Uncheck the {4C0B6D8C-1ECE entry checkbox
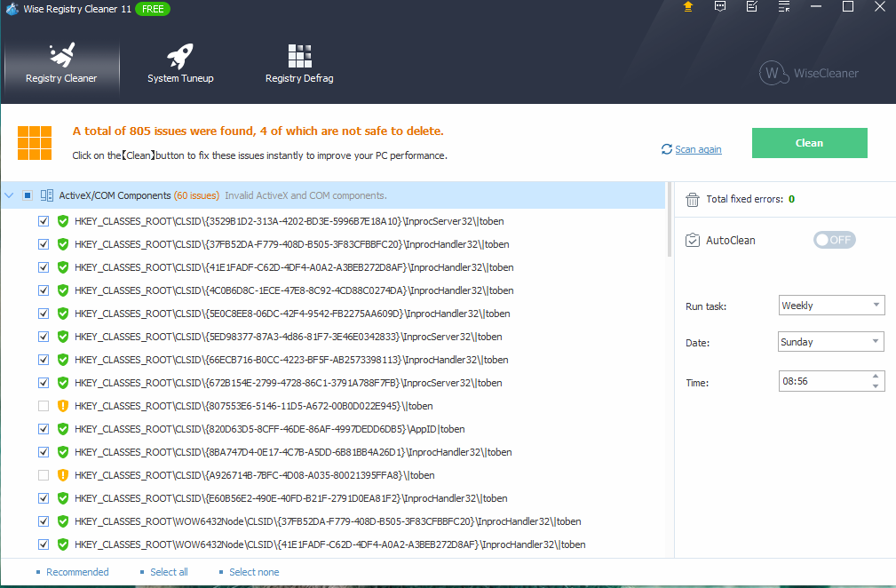 pyautogui.click(x=44, y=290)
